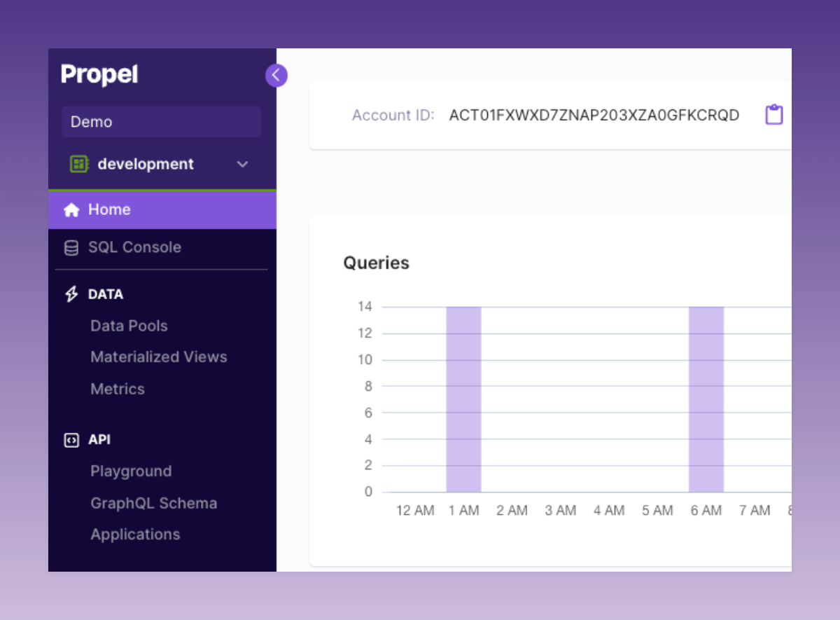Click the green development environment icon
Viewport: 840px width, 620px height.
tap(79, 164)
